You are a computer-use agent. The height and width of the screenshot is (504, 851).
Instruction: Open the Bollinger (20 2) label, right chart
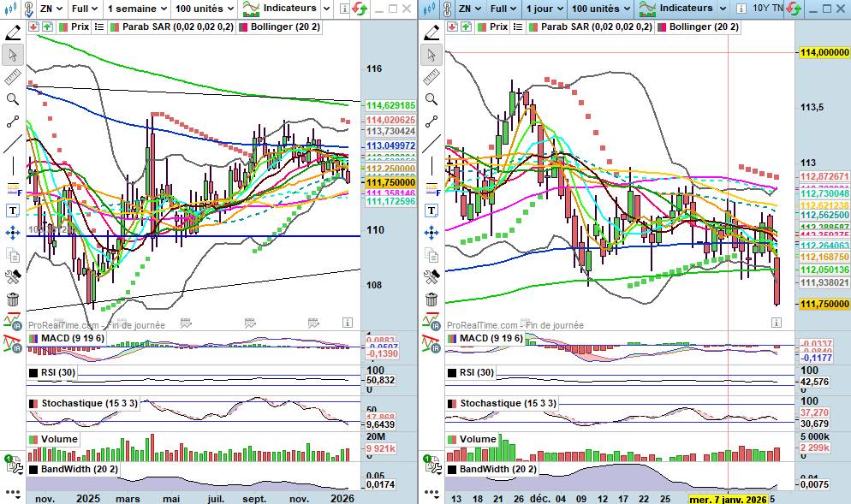point(702,27)
